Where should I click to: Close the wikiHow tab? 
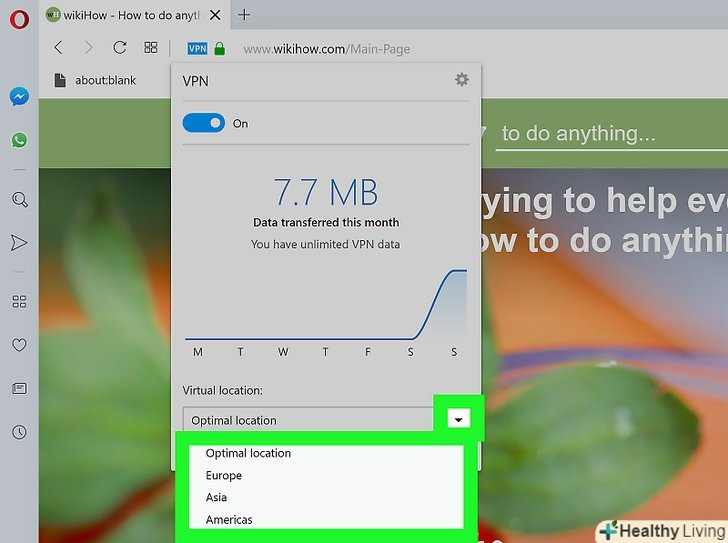tap(215, 15)
